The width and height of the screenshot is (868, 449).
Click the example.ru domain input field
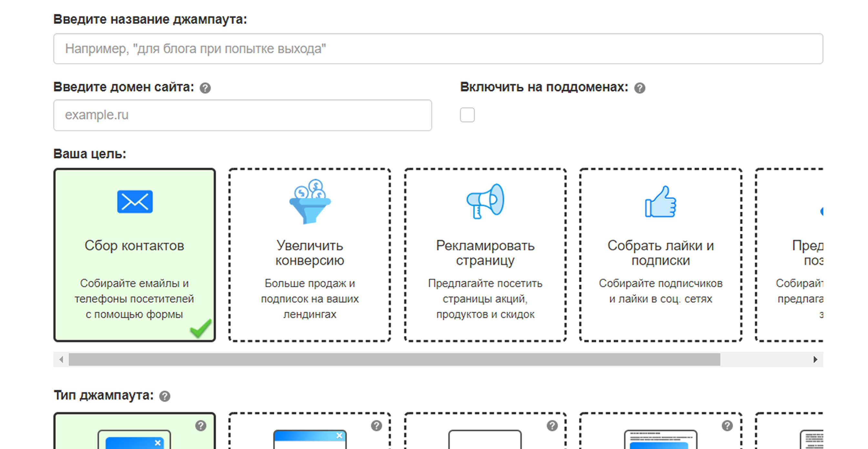[x=243, y=115]
